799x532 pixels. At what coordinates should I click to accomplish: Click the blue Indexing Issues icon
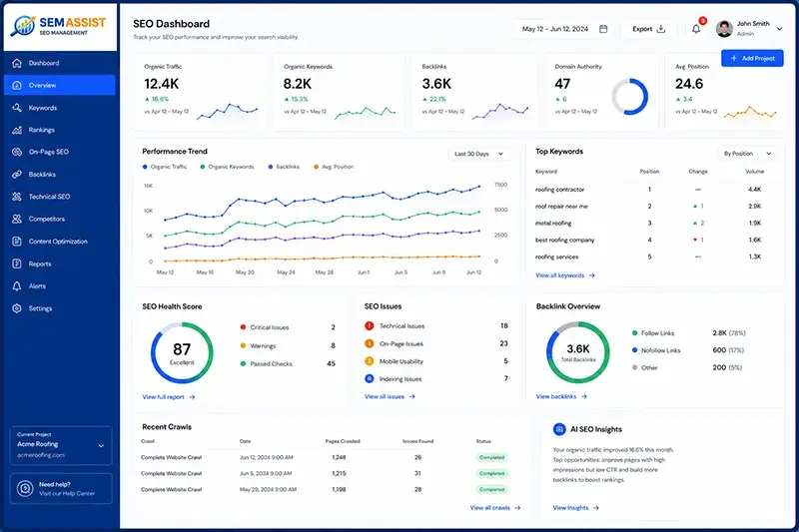370,378
